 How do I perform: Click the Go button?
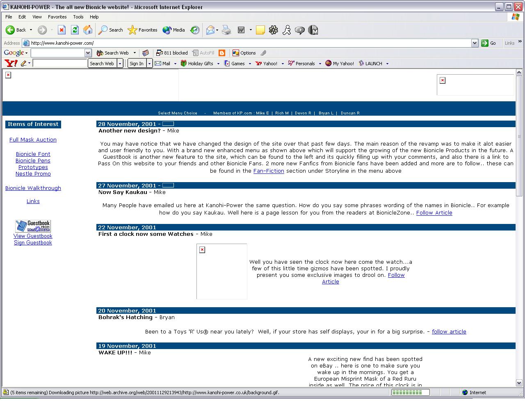pos(489,43)
